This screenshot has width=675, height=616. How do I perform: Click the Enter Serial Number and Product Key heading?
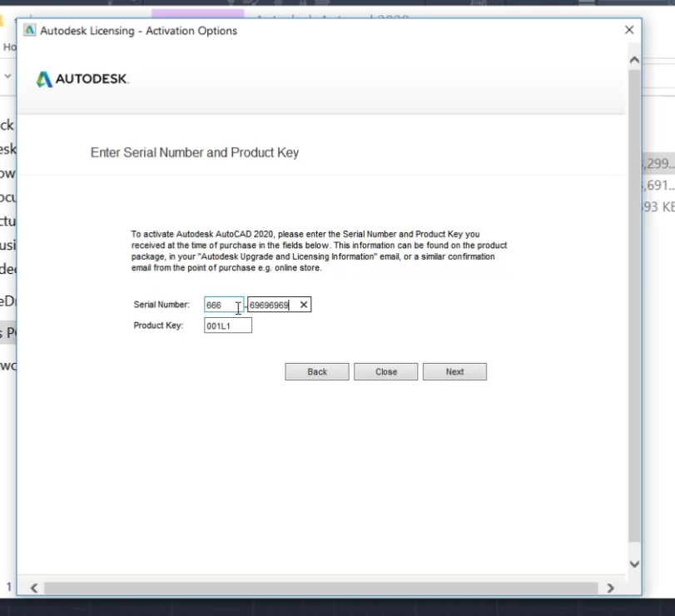coord(195,152)
